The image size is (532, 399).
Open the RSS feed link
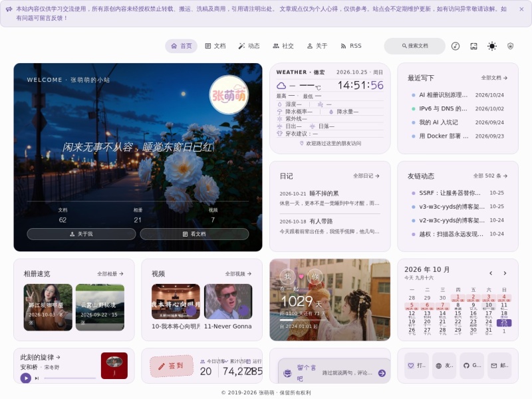351,46
